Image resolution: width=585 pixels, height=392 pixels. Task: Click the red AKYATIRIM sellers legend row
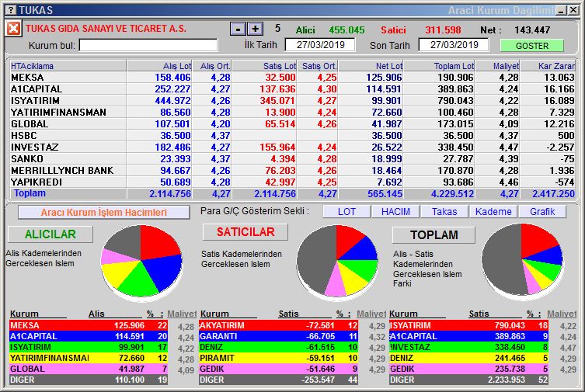click(x=279, y=325)
